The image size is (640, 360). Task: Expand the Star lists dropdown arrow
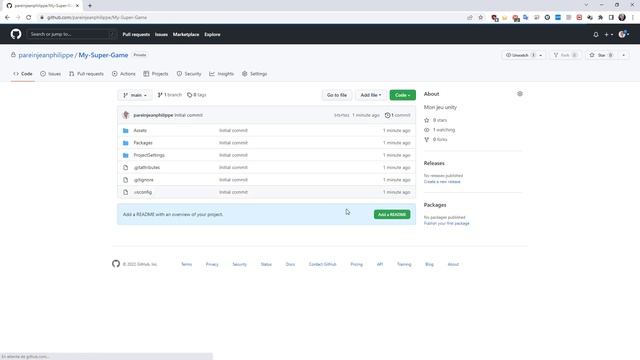[623, 55]
